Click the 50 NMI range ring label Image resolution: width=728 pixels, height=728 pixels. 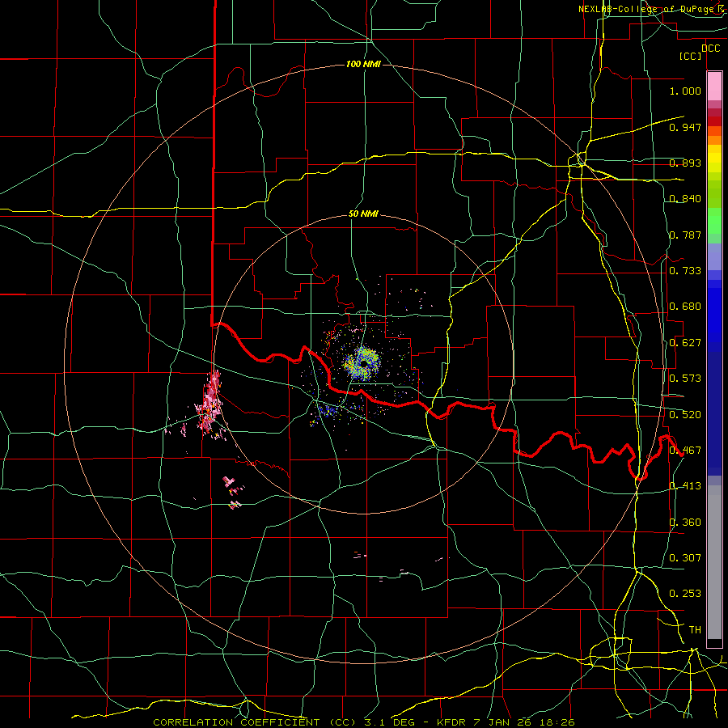point(363,214)
